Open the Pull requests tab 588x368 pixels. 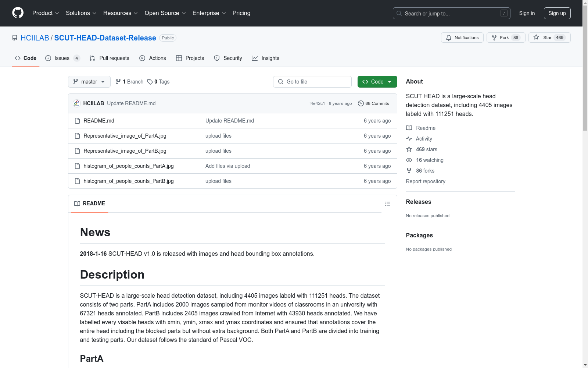[109, 58]
